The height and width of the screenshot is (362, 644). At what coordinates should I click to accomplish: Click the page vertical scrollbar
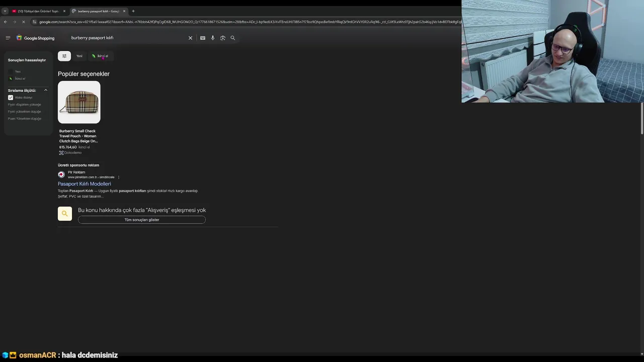click(642, 119)
